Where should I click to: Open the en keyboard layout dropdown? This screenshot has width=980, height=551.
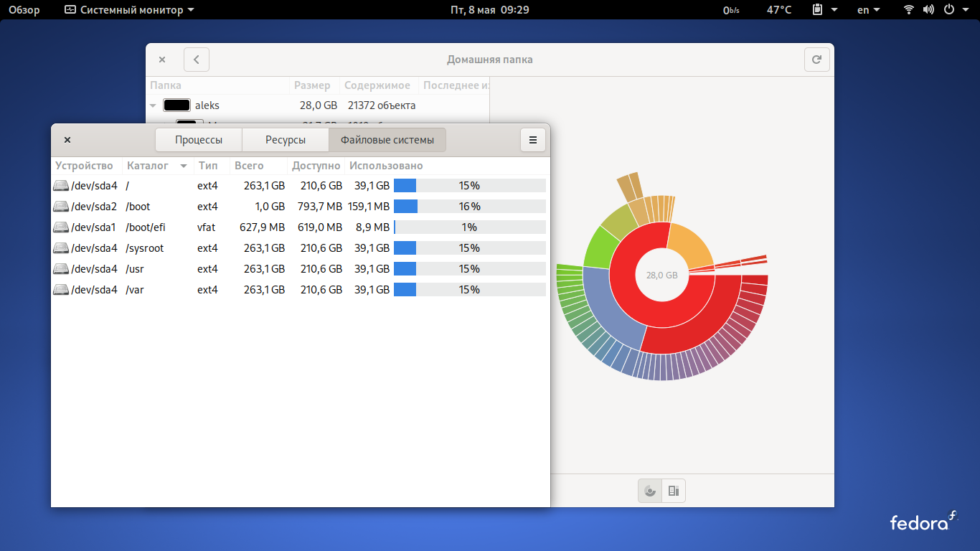pyautogui.click(x=869, y=10)
